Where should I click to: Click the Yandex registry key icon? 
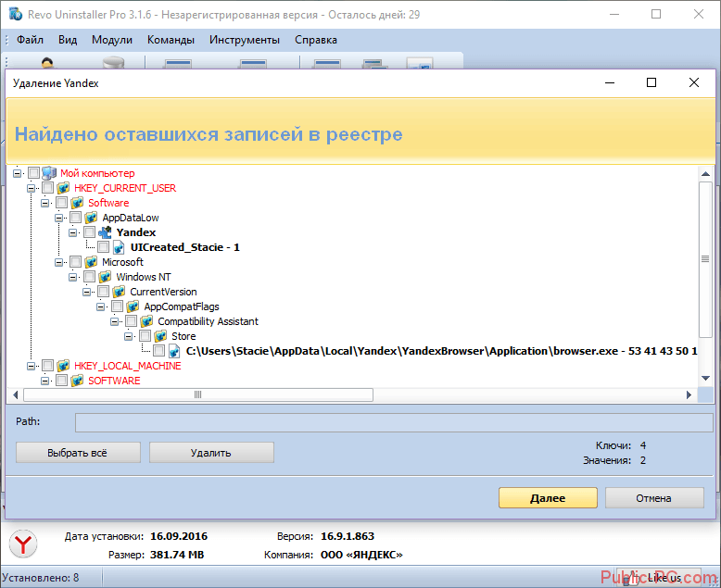pyautogui.click(x=105, y=232)
